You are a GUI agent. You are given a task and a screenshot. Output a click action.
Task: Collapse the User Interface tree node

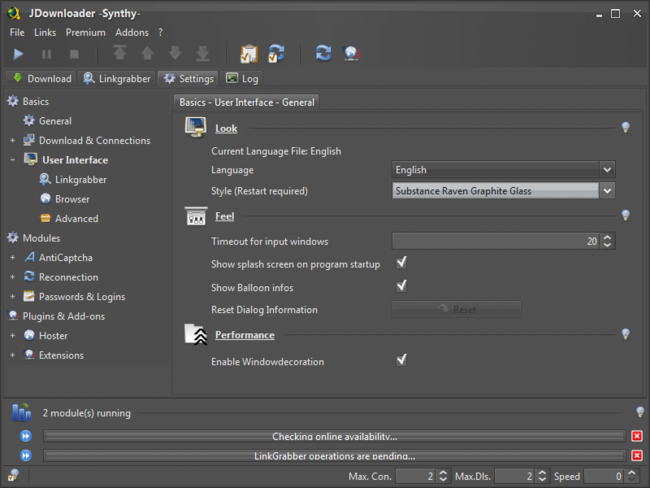12,160
